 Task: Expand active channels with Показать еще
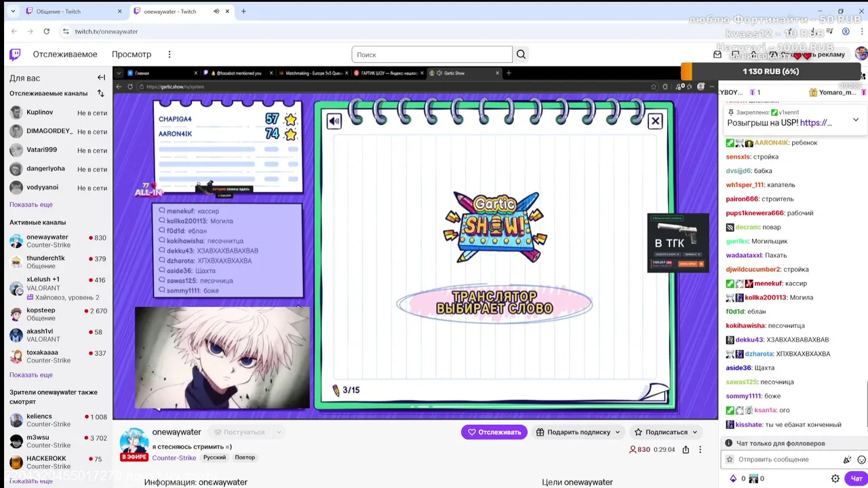tap(31, 375)
